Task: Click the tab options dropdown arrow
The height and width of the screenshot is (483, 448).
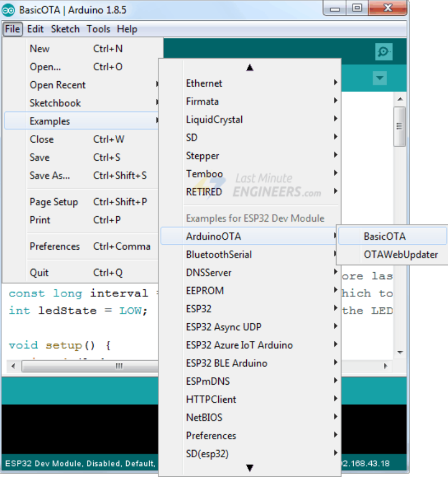Action: coord(379,78)
